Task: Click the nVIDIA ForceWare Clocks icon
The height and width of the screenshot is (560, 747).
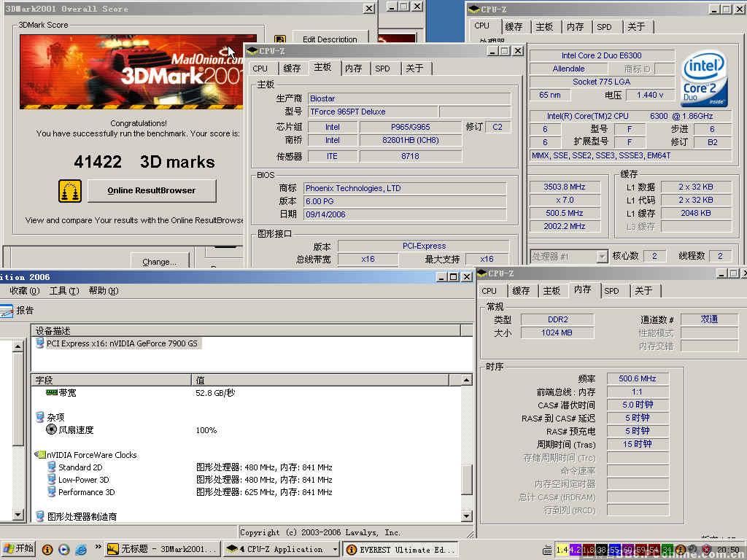Action: tap(40, 454)
